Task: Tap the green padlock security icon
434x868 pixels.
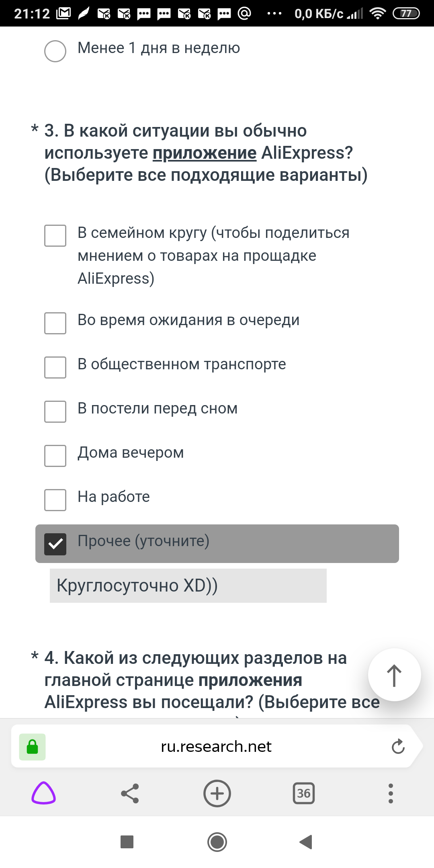Action: [x=32, y=747]
